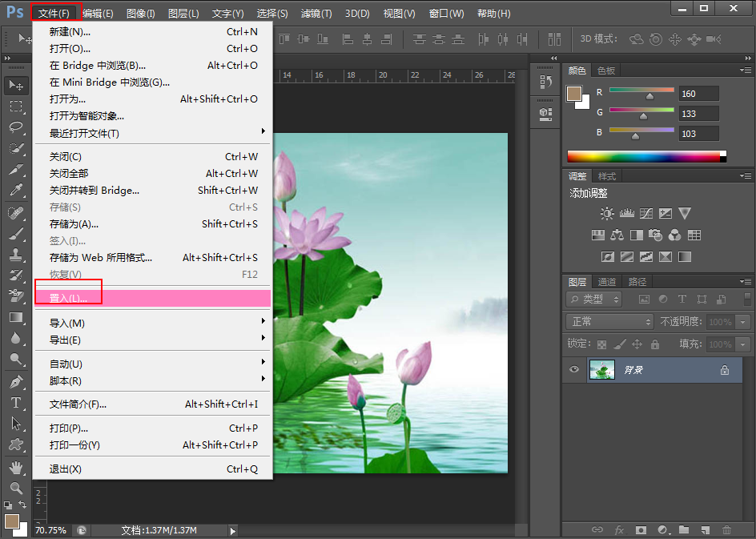Select the Pen tool

pyautogui.click(x=16, y=381)
